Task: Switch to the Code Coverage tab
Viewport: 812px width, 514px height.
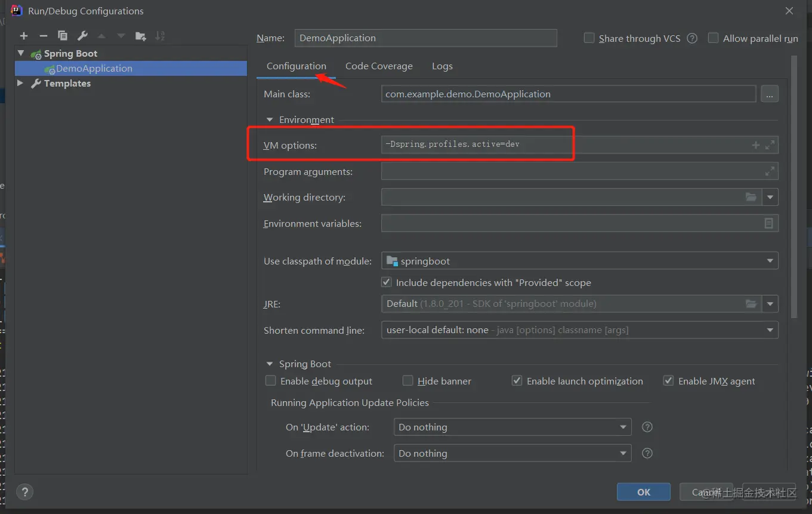Action: (379, 66)
